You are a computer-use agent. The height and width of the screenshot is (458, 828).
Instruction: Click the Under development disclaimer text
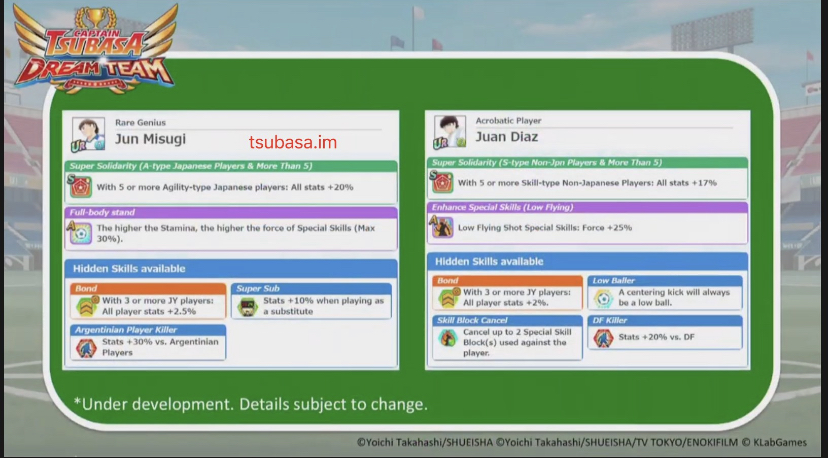pyautogui.click(x=251, y=405)
